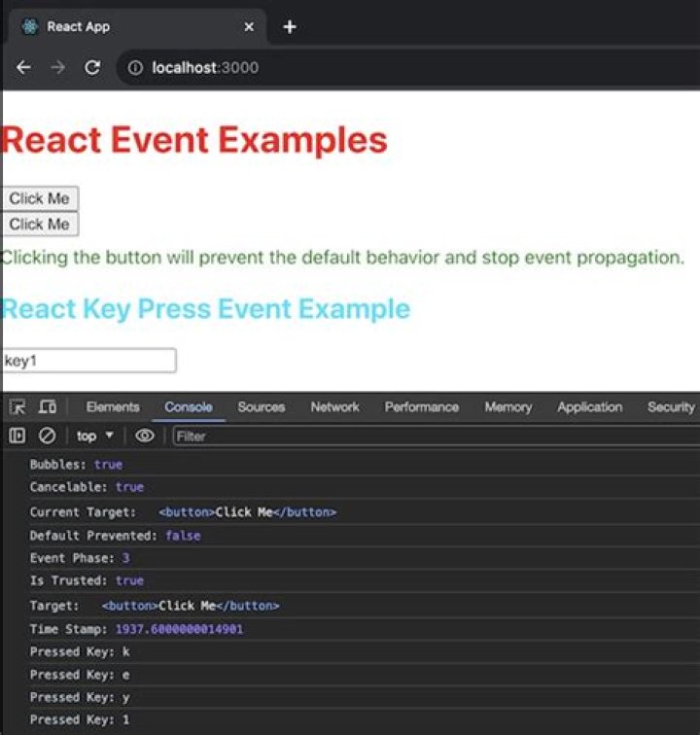
Task: Activate the DevTools inspect element picker
Action: 17,406
